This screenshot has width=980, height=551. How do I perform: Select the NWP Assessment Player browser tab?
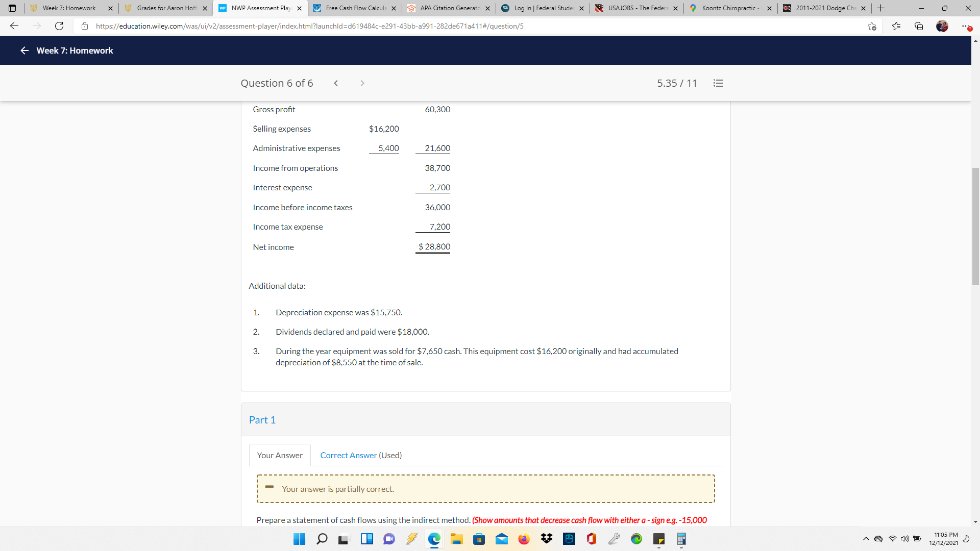[x=255, y=8]
